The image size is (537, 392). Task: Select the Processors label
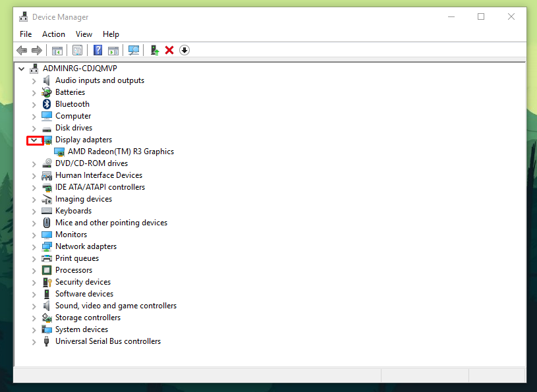coord(74,270)
